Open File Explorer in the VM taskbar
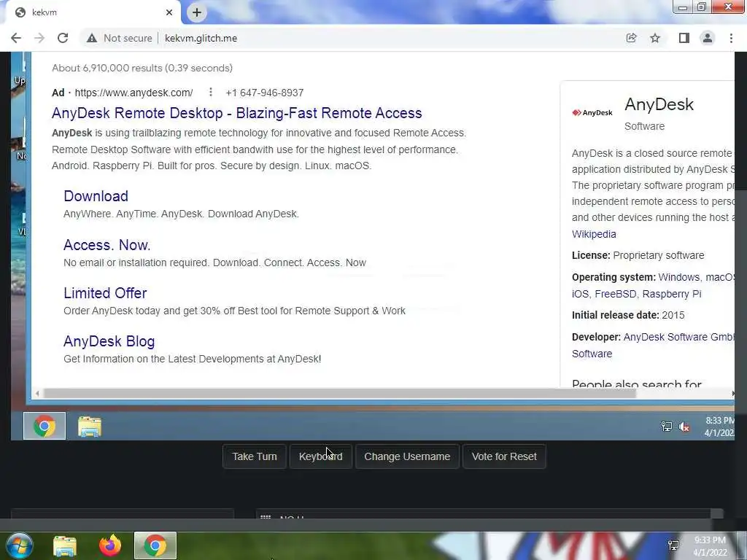Screen dimensions: 747x560 click(x=90, y=426)
